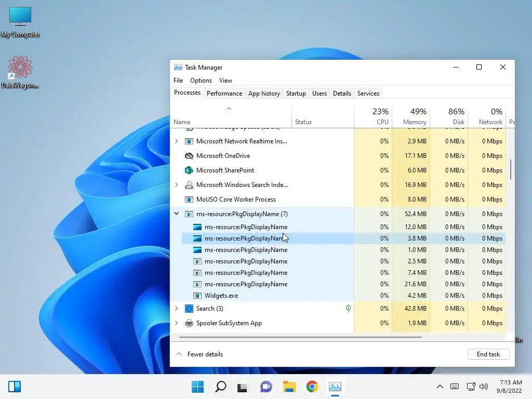Sort processes by the Name column
Image resolution: width=532 pixels, height=399 pixels.
click(231, 117)
